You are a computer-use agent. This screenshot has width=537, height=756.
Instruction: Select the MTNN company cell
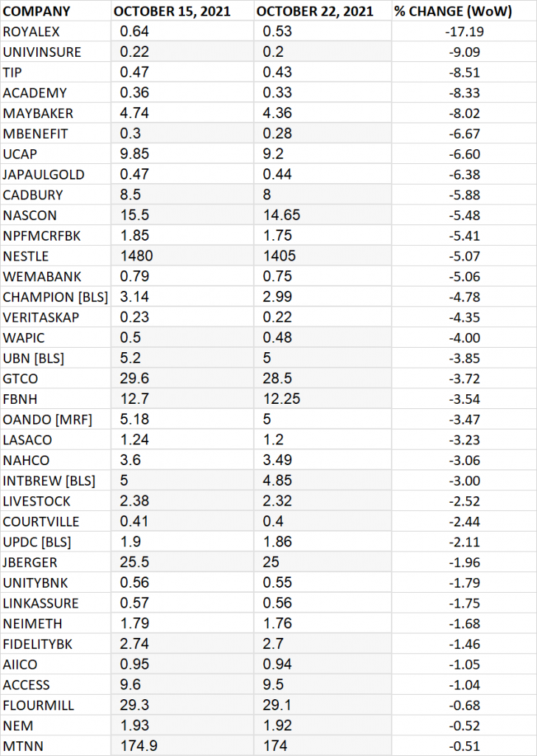55,746
